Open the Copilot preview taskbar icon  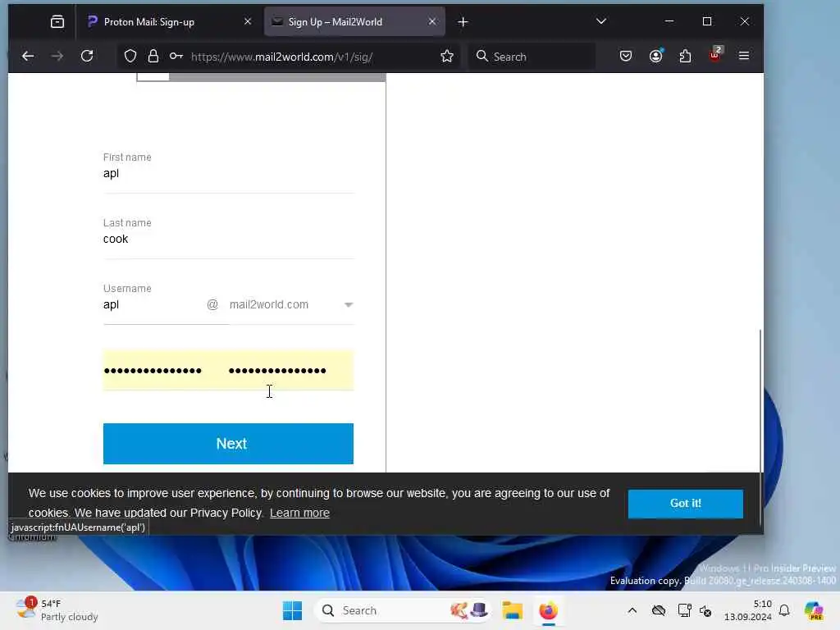coord(814,610)
